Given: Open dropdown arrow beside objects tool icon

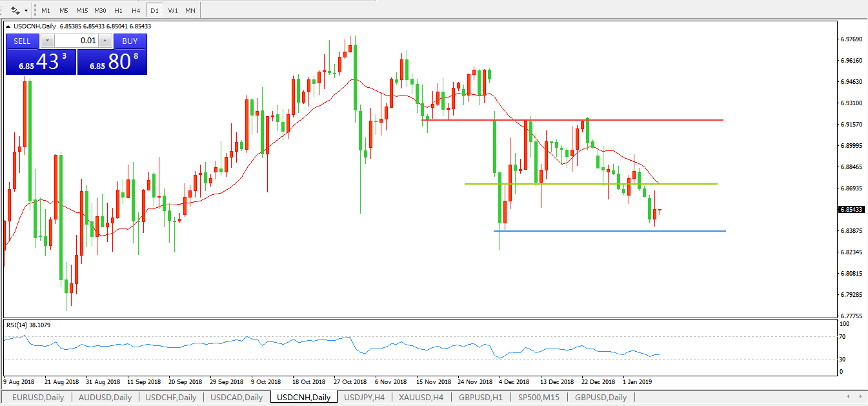Looking at the screenshot, I should tap(26, 10).
